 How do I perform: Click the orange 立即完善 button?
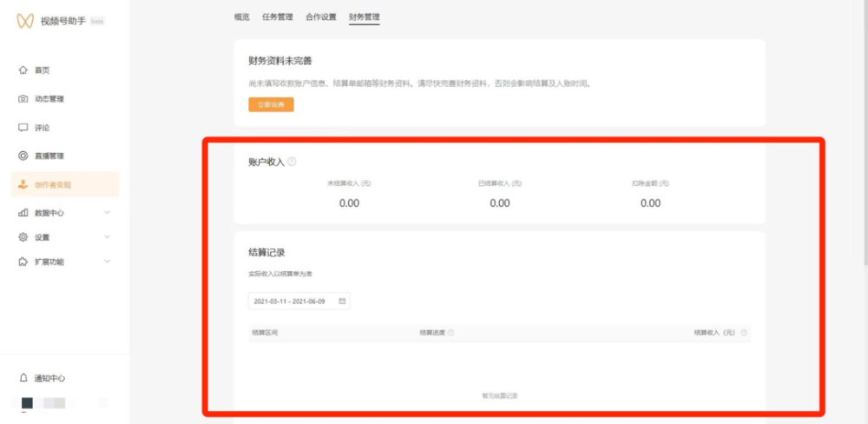[x=271, y=105]
